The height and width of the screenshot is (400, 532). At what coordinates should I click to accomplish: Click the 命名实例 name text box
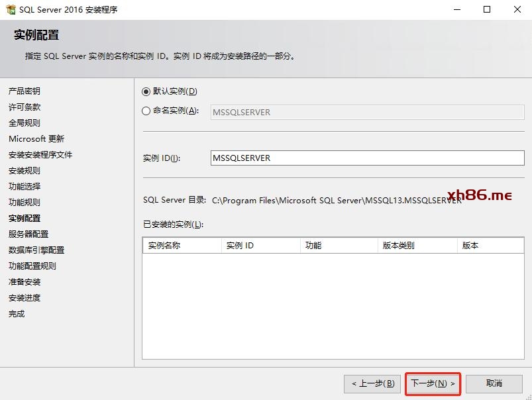(367, 112)
